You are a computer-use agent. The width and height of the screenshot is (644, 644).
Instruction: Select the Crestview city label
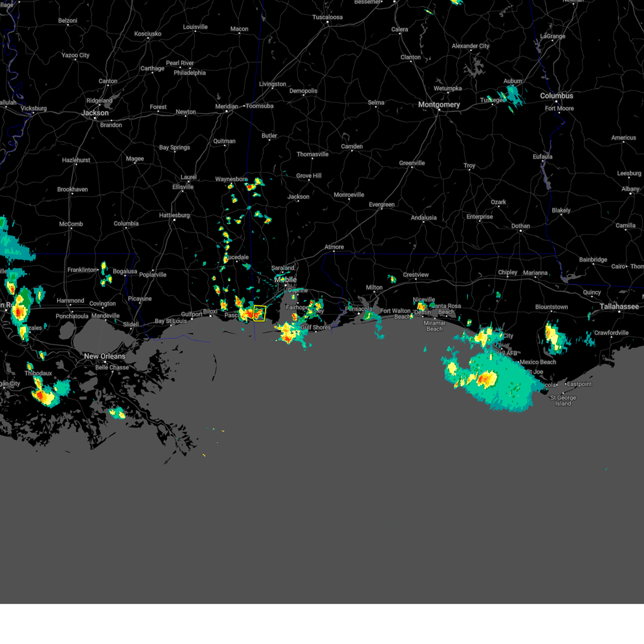(416, 275)
